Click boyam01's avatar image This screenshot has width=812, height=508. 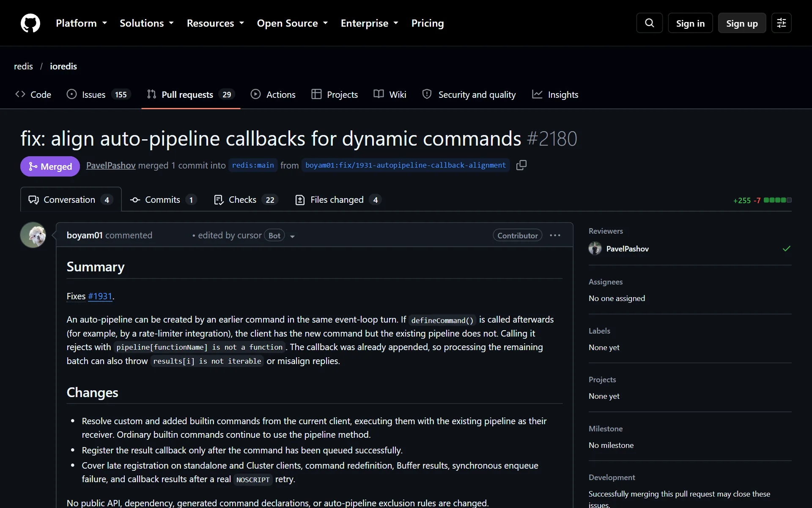click(x=33, y=235)
